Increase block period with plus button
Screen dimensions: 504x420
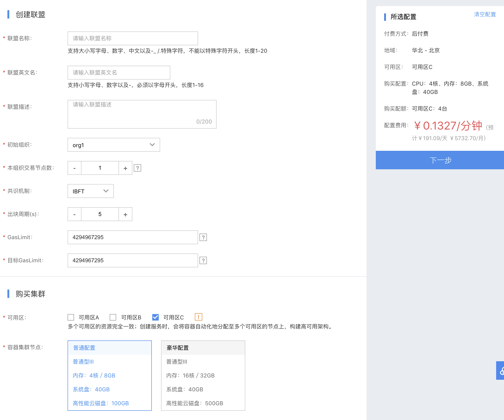[x=125, y=214]
